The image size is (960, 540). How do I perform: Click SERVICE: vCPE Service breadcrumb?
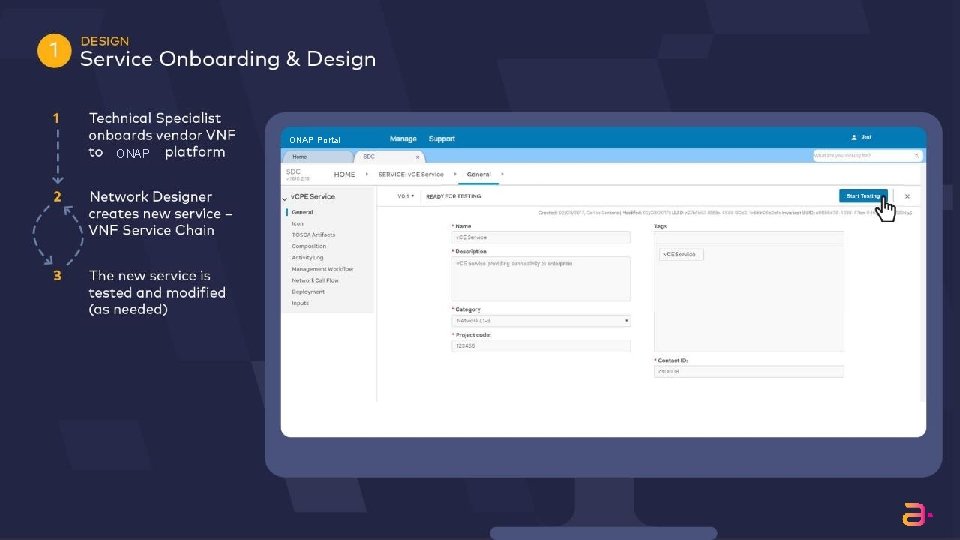(411, 174)
